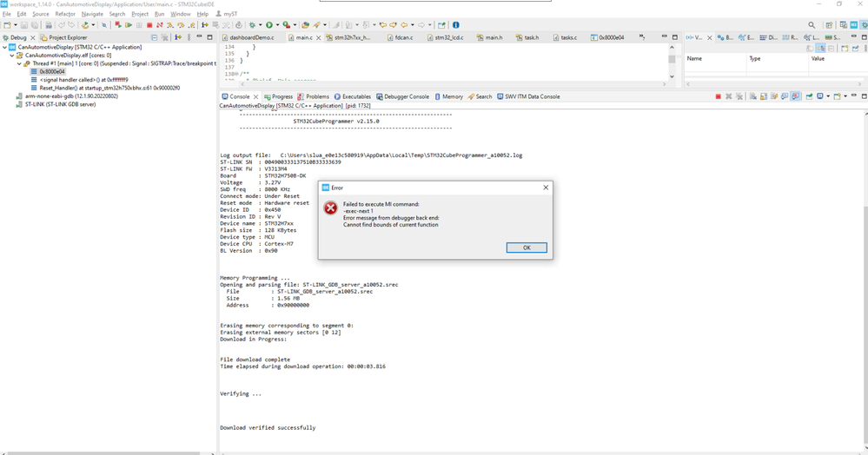Image resolution: width=868 pixels, height=455 pixels.
Task: Click Step Over icon in toolbar
Action: click(x=181, y=25)
